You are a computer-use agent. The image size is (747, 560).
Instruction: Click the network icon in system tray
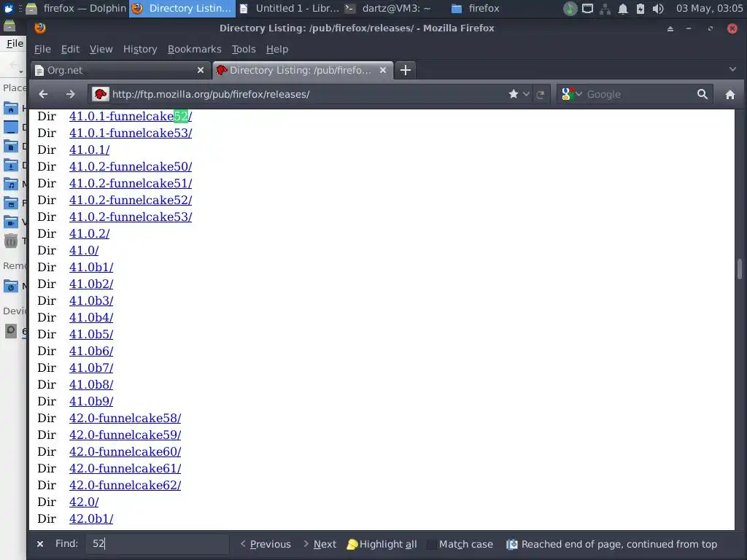click(605, 9)
